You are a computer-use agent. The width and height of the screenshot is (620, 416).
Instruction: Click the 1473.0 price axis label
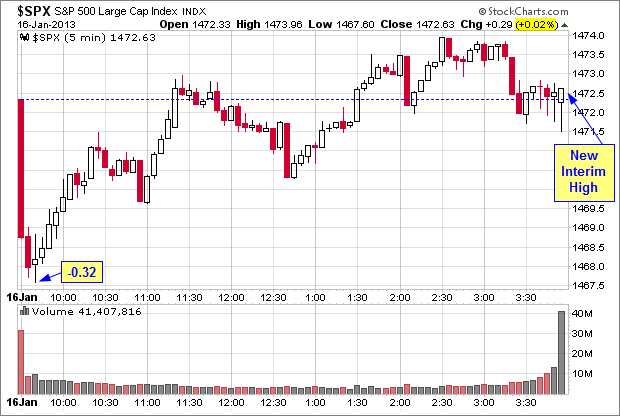[588, 74]
